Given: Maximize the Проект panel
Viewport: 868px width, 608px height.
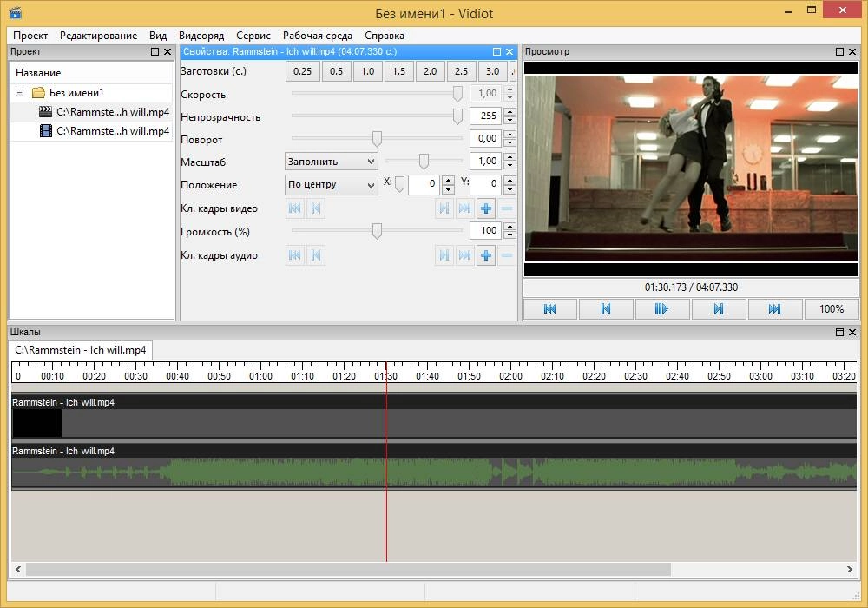Looking at the screenshot, I should (x=155, y=51).
